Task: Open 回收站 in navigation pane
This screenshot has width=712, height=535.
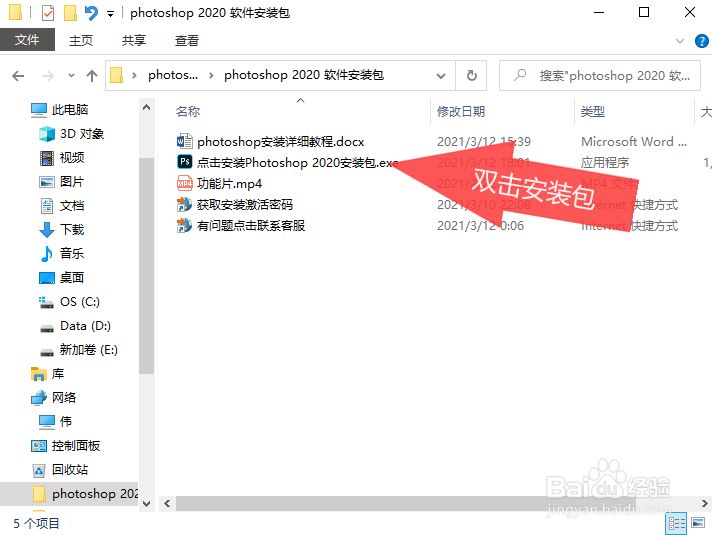Action: coord(69,470)
